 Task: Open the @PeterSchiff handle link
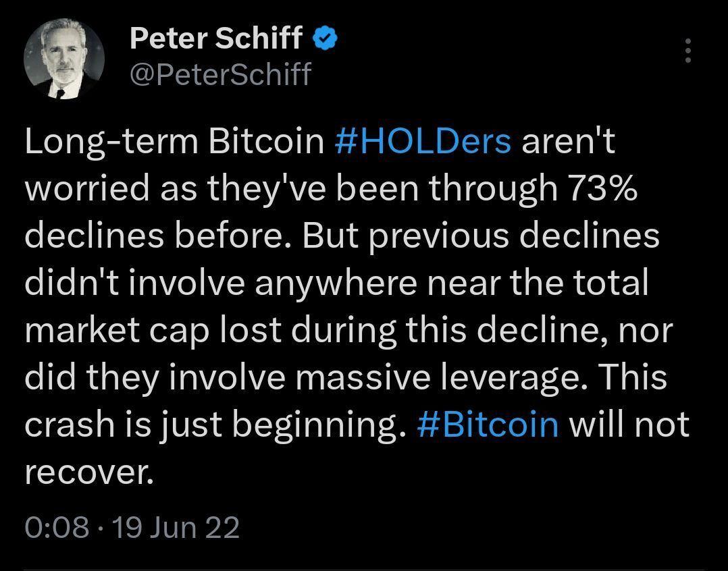219,74
